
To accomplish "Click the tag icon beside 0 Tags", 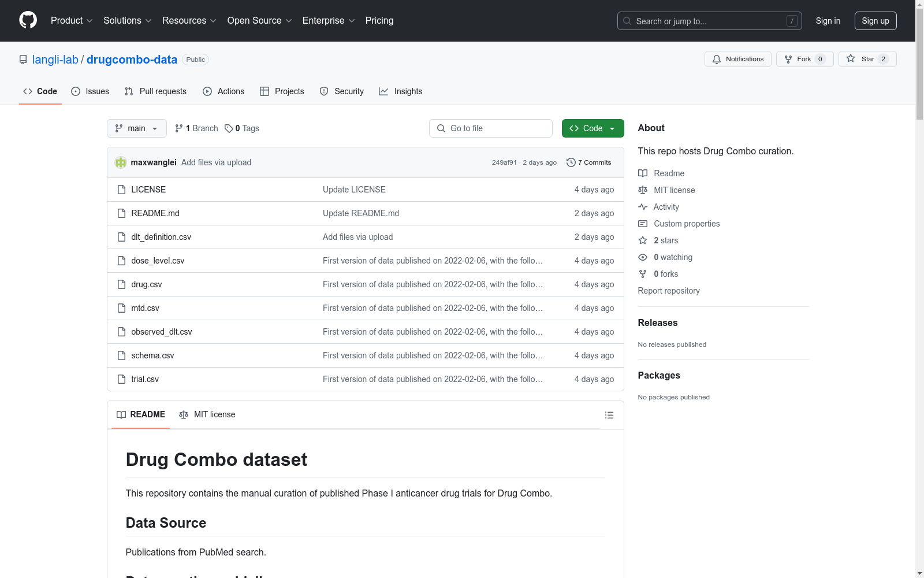I will coord(229,128).
